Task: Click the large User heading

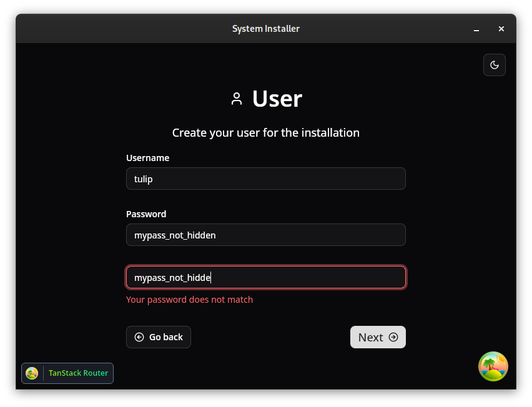Action: pos(277,99)
